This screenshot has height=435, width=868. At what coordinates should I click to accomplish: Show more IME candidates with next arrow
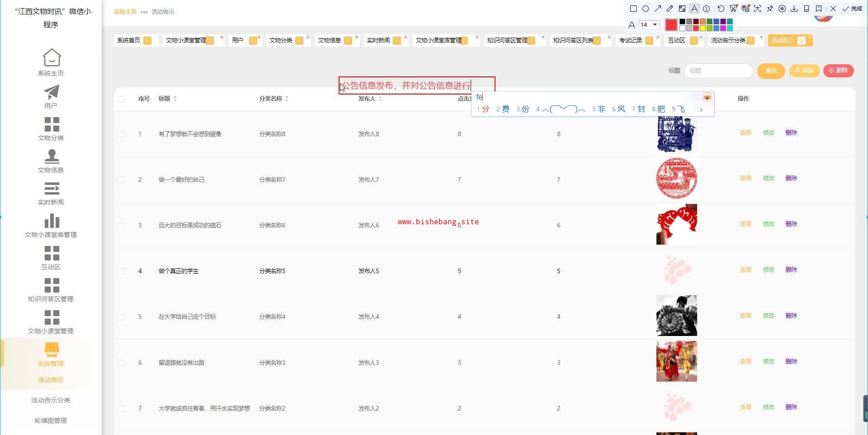pos(701,109)
